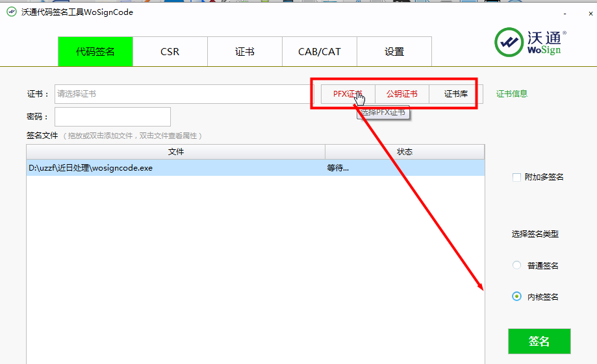
Task: Click the 公钥证书 button
Action: (402, 94)
